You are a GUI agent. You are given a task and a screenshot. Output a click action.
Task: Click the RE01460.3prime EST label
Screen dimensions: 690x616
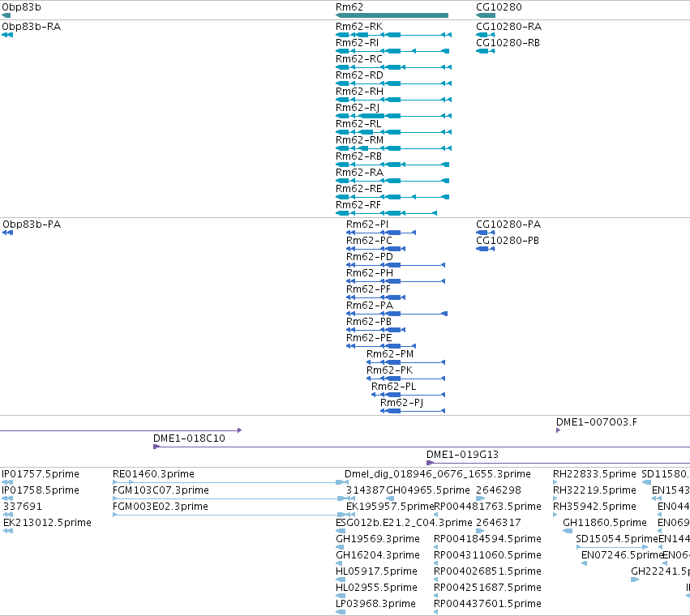pyautogui.click(x=153, y=474)
